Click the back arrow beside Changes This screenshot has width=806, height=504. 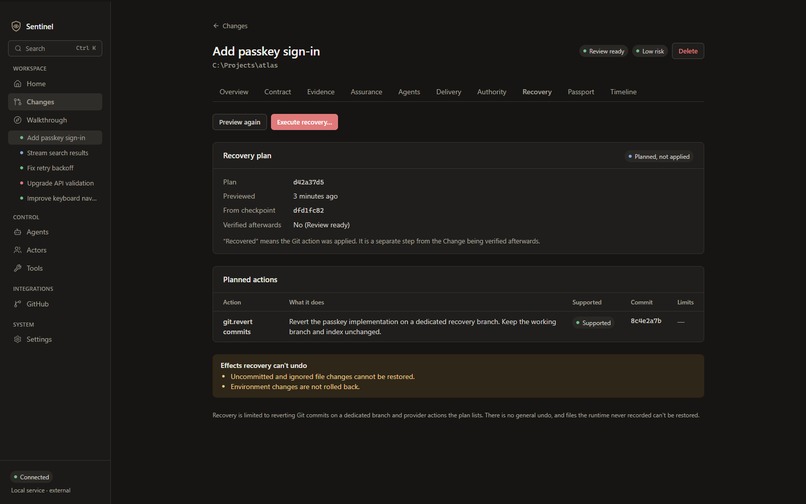(x=216, y=26)
